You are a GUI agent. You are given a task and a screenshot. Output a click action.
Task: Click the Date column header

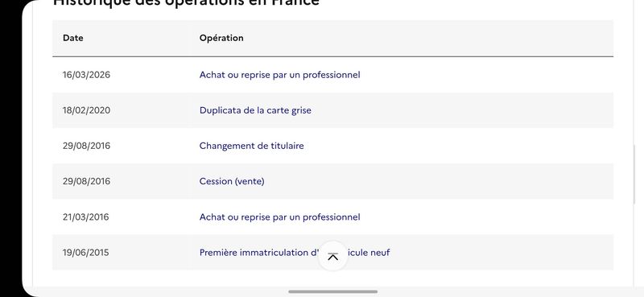pos(73,38)
